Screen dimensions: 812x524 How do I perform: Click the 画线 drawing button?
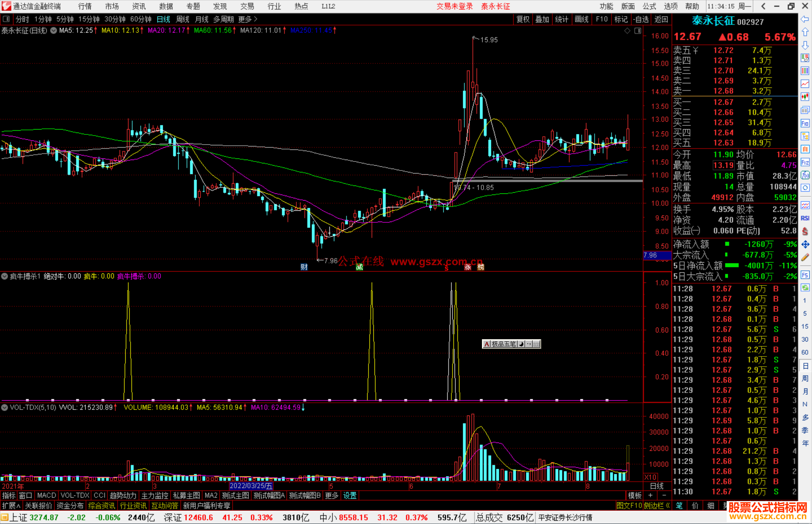(x=582, y=19)
